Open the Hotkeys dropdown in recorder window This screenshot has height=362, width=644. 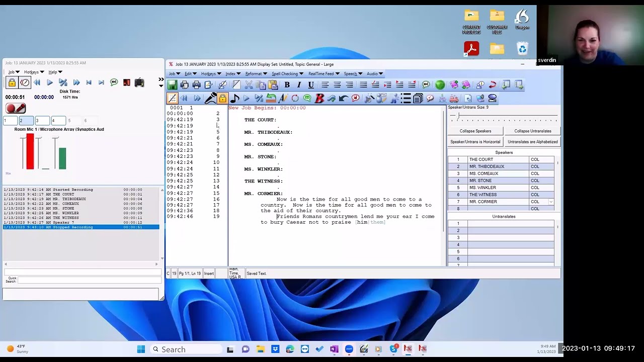[34, 72]
